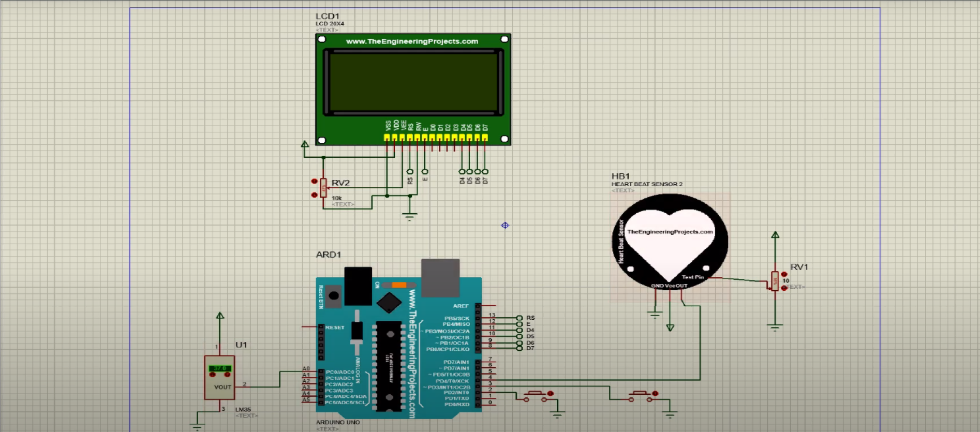Click the HB1 reference label
Image resolution: width=980 pixels, height=432 pixels.
tap(620, 176)
